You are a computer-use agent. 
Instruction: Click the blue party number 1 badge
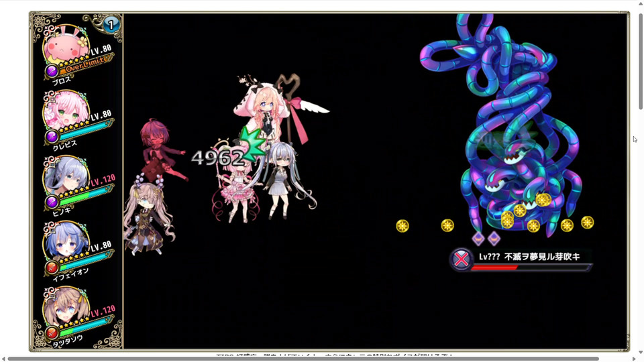pos(111,25)
